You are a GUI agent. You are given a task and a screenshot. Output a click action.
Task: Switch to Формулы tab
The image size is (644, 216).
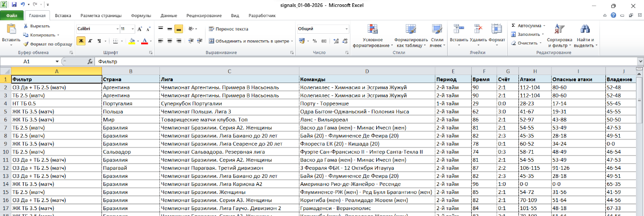point(141,16)
